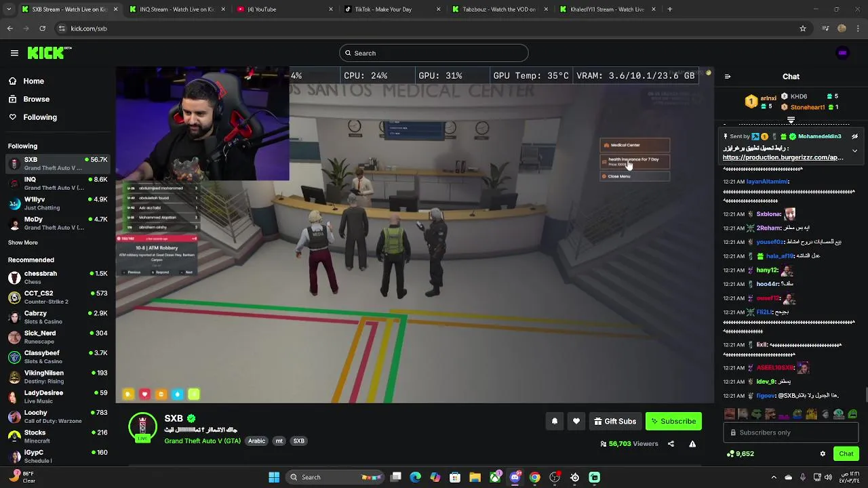Click the Kick search field
This screenshot has height=488, width=868.
(x=434, y=53)
